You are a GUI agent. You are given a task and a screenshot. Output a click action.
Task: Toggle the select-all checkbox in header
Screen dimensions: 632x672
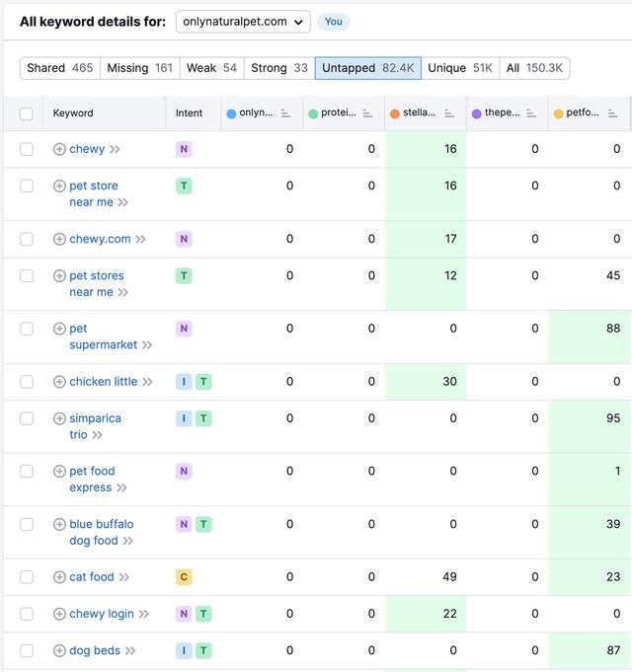[26, 113]
